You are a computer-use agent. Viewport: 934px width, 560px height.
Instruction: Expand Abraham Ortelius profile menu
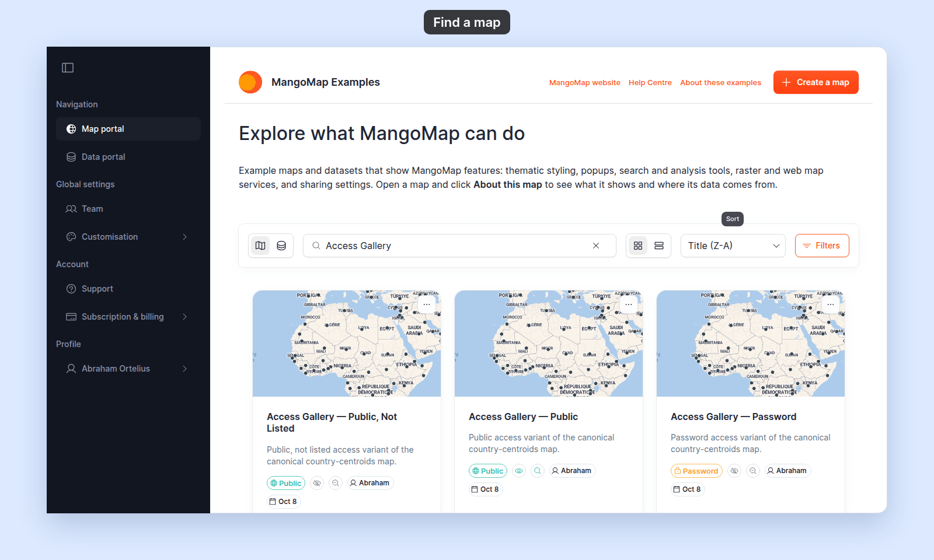pos(128,369)
